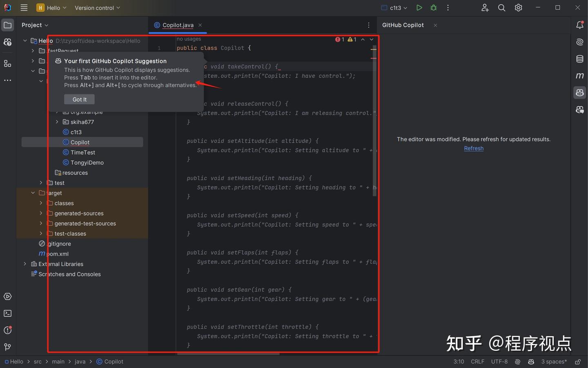This screenshot has width=588, height=368.
Task: Open the c1t3 run configuration dropdown
Action: point(393,7)
